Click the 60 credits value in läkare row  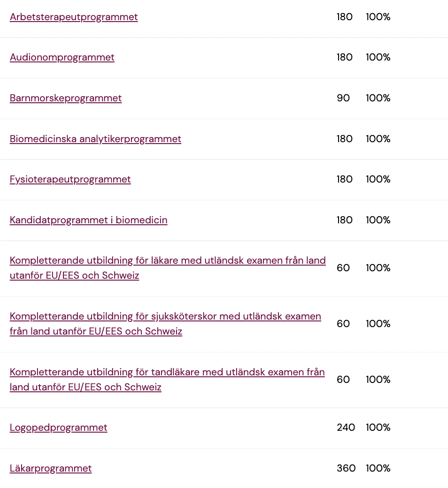point(343,268)
